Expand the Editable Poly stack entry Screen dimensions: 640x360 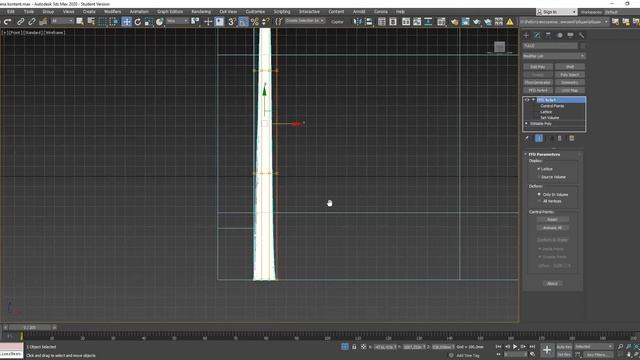[526, 123]
